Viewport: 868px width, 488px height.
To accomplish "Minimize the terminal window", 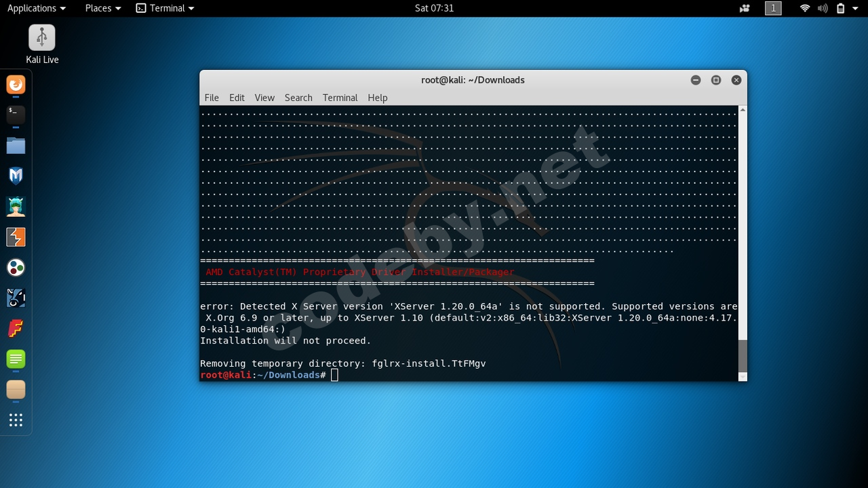I will tap(696, 80).
